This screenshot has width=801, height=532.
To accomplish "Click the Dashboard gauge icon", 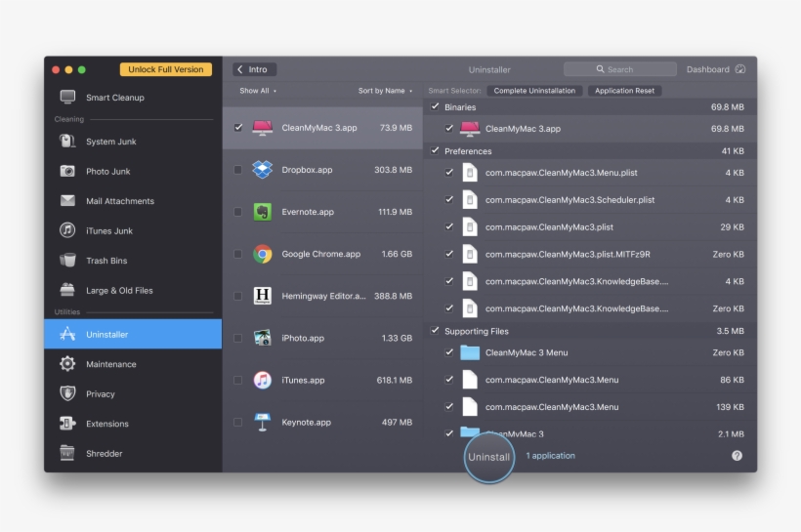I will click(740, 69).
